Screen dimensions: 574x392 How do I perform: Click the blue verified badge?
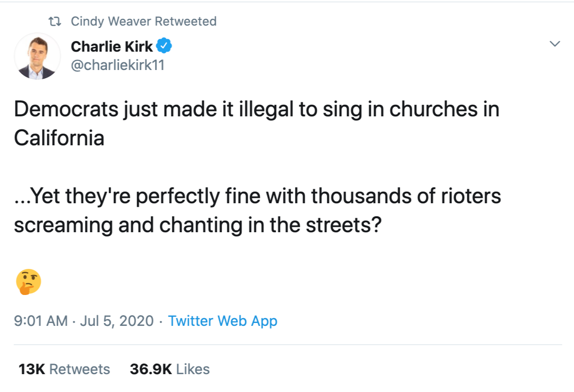pos(166,47)
